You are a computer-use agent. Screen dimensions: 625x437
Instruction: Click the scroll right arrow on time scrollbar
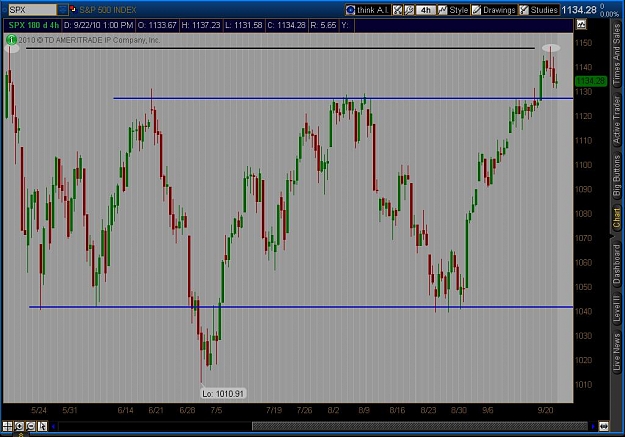(593, 426)
